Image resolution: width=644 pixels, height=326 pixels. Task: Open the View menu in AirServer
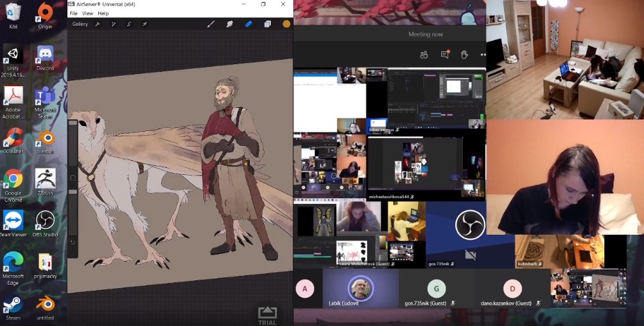(87, 14)
